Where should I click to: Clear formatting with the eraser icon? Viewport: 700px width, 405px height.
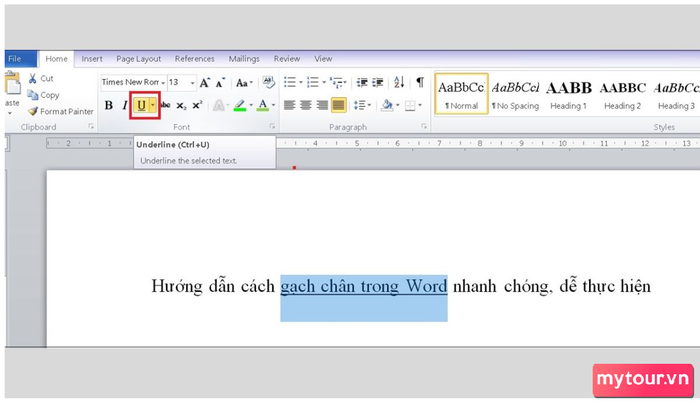268,82
